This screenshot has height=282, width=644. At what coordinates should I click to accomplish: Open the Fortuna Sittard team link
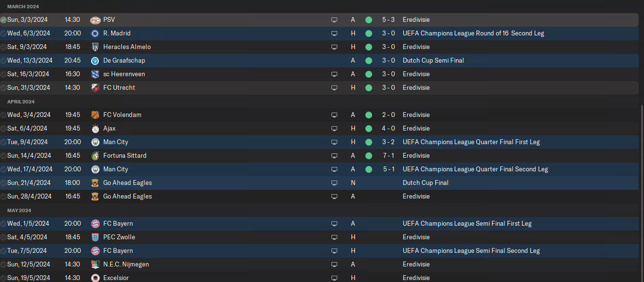click(x=125, y=156)
